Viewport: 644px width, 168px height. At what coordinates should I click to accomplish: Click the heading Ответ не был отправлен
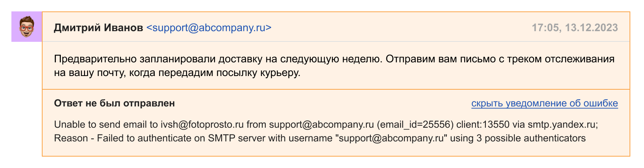click(114, 103)
